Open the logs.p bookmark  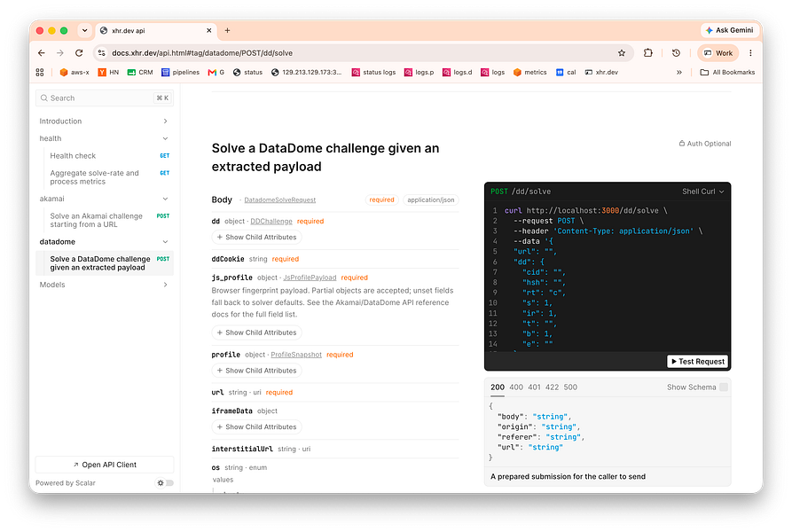[x=419, y=72]
